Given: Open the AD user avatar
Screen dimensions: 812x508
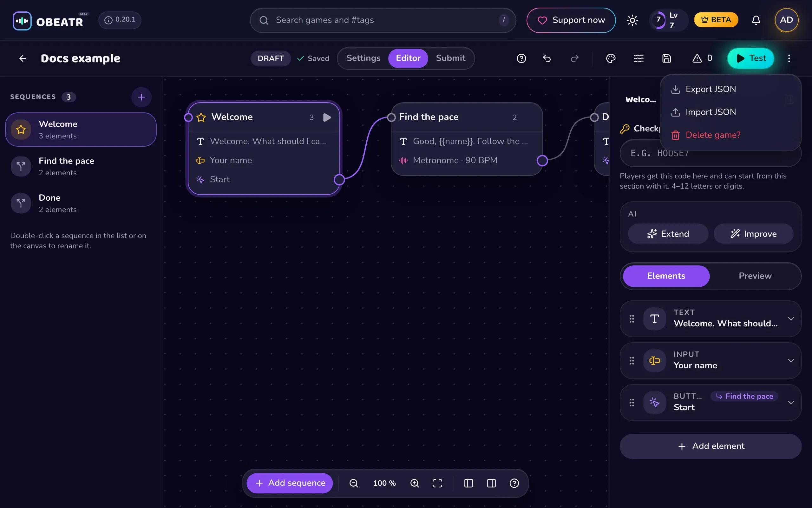Looking at the screenshot, I should pos(786,20).
